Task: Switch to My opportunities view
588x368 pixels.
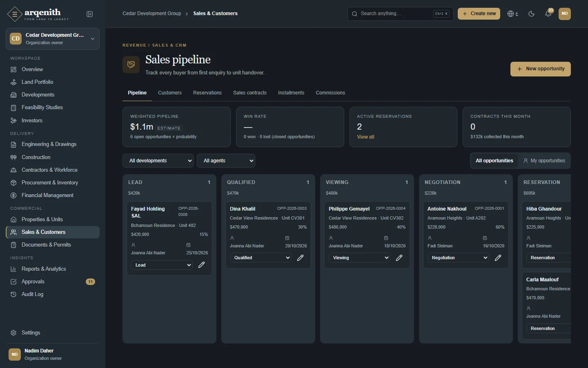Action: (544, 161)
